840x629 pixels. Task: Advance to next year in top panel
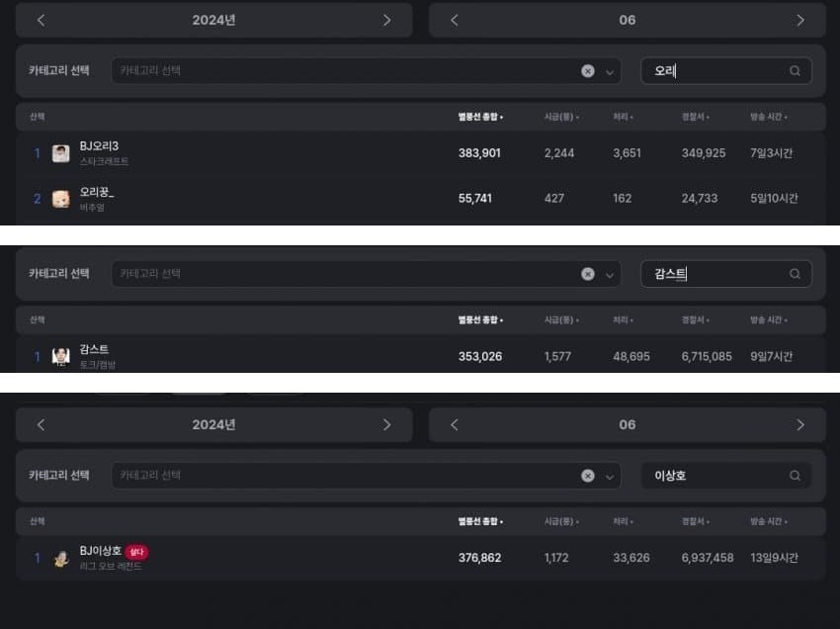(386, 21)
